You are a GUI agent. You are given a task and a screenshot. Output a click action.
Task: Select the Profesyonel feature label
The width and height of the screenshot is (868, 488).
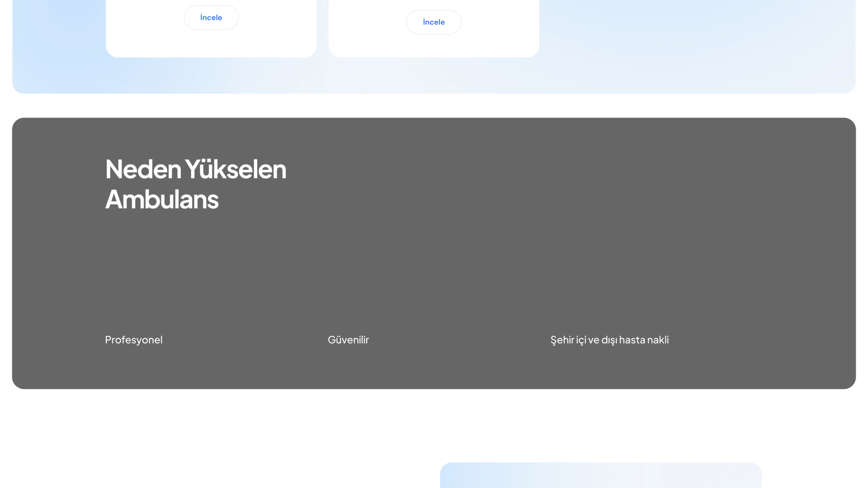[x=133, y=340]
